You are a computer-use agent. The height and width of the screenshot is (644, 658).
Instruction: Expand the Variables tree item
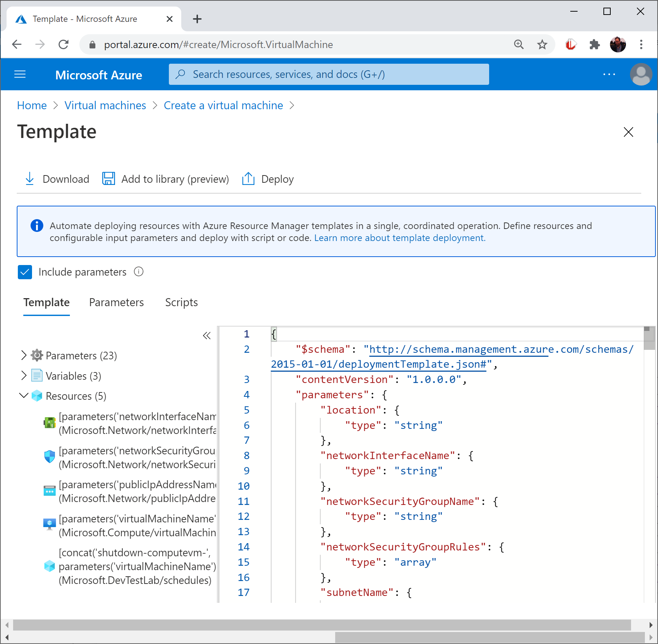(23, 375)
